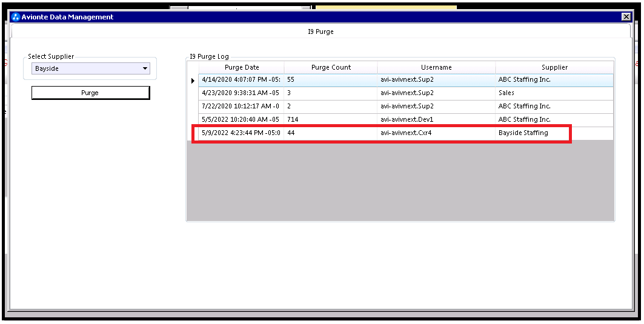Click supplier cell Sales
This screenshot has width=644, height=324.
click(554, 93)
